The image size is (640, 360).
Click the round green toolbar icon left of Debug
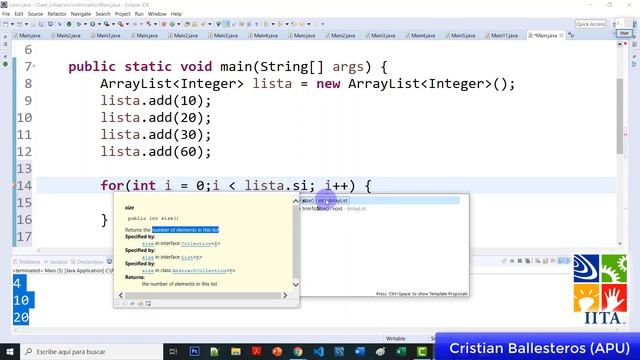click(x=69, y=24)
